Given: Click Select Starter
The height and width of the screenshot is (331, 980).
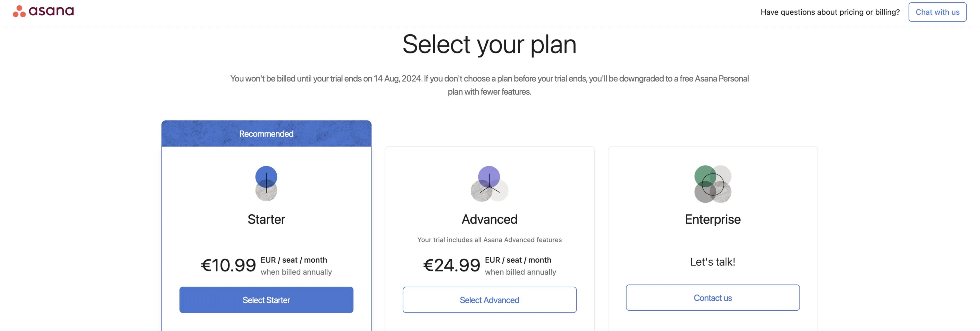Looking at the screenshot, I should (x=266, y=300).
